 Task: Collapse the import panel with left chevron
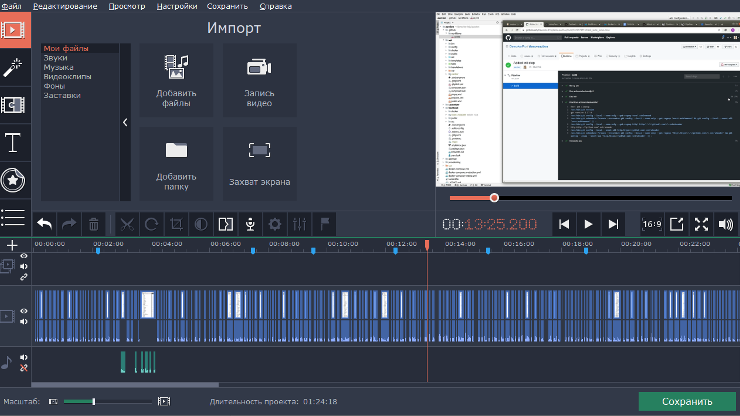(x=125, y=122)
